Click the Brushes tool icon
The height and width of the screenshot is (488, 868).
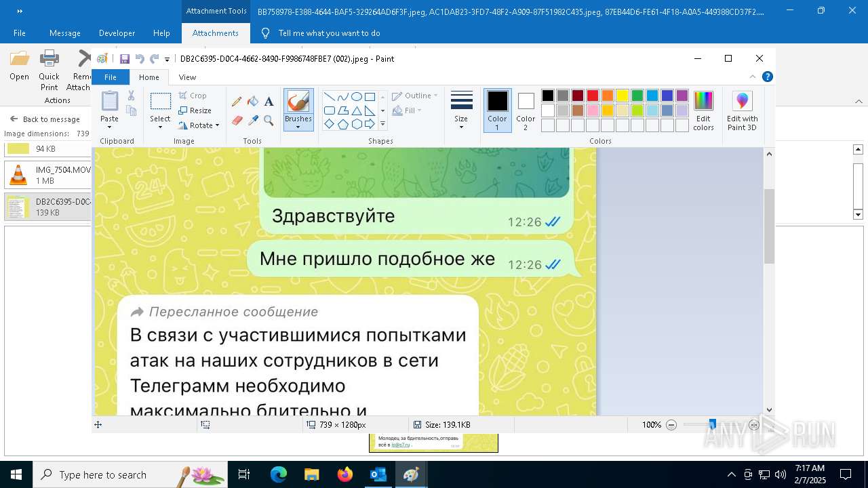coord(298,102)
